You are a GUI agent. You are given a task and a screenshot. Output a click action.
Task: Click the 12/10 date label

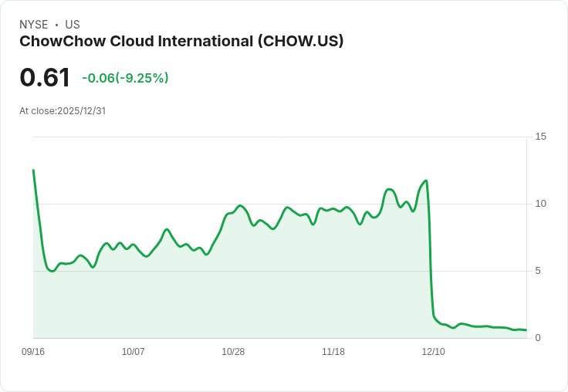[x=433, y=352]
